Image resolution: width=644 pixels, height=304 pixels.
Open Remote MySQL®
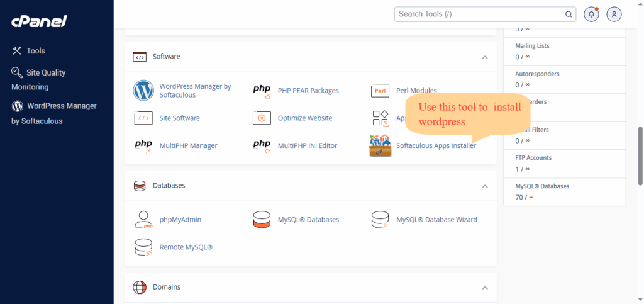click(186, 247)
